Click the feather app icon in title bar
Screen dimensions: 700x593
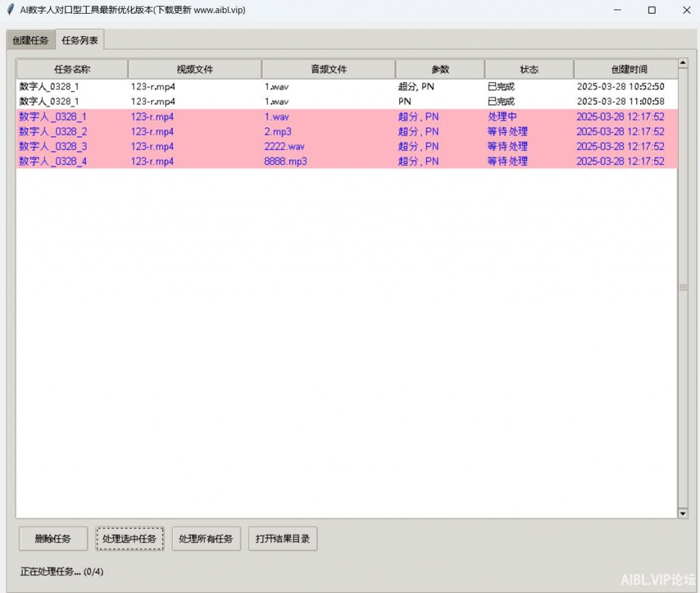tap(10, 10)
